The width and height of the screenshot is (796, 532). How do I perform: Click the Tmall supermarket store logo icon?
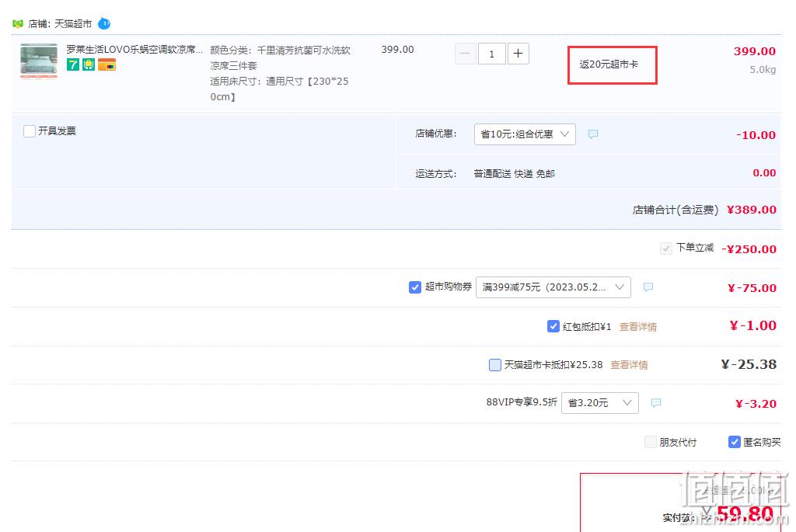click(18, 24)
